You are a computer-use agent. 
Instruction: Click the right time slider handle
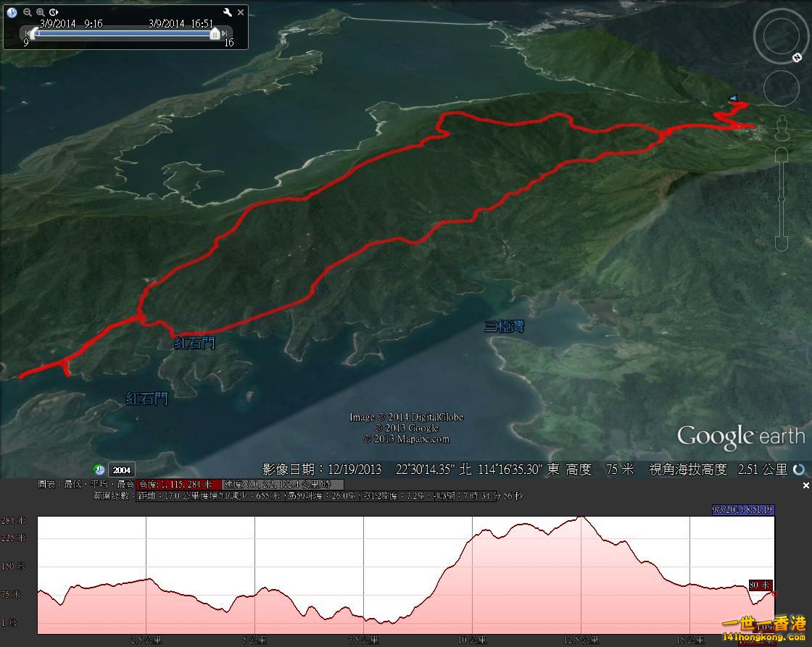[215, 33]
